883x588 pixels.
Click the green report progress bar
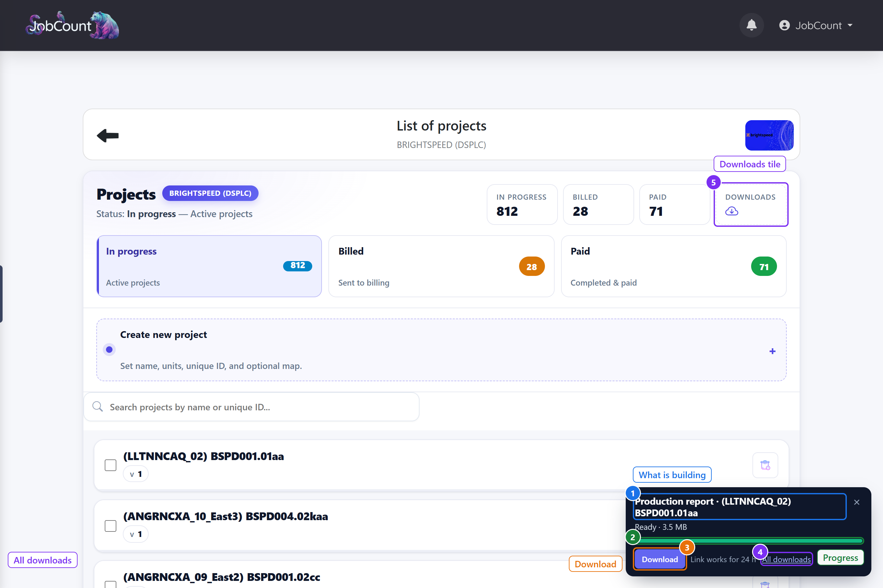coord(749,541)
